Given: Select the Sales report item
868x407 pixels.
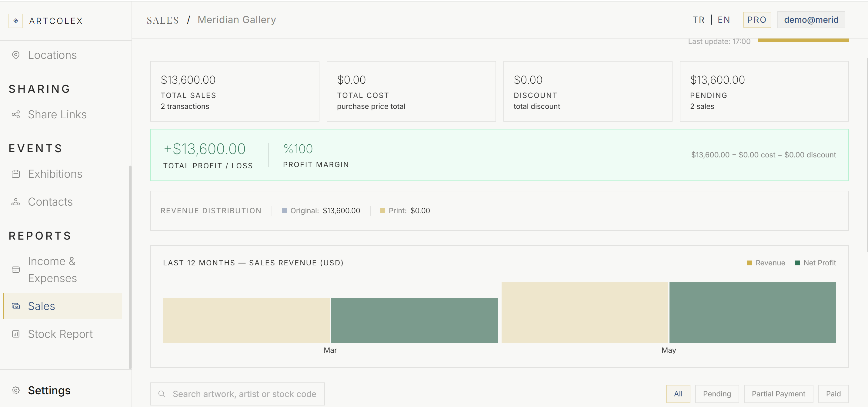Looking at the screenshot, I should pos(62,306).
